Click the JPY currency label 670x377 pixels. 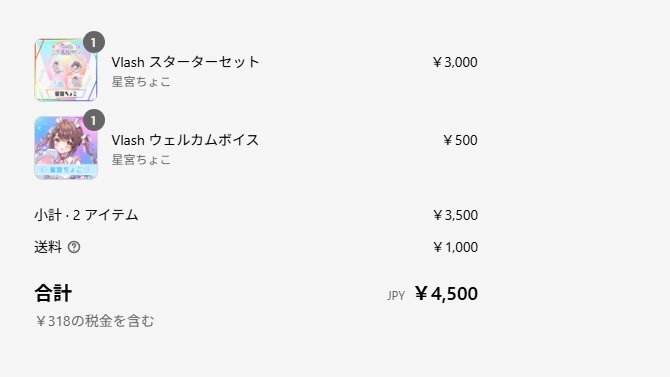point(396,296)
